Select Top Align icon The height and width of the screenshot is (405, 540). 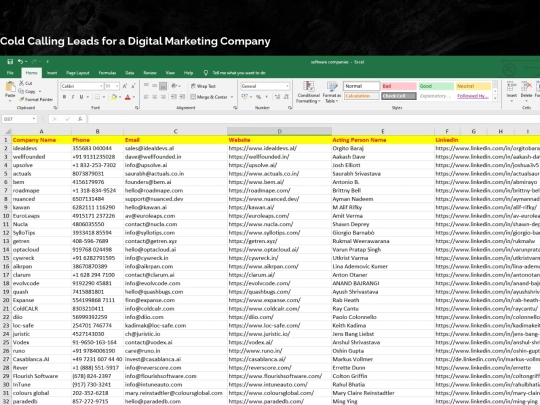[x=146, y=86]
